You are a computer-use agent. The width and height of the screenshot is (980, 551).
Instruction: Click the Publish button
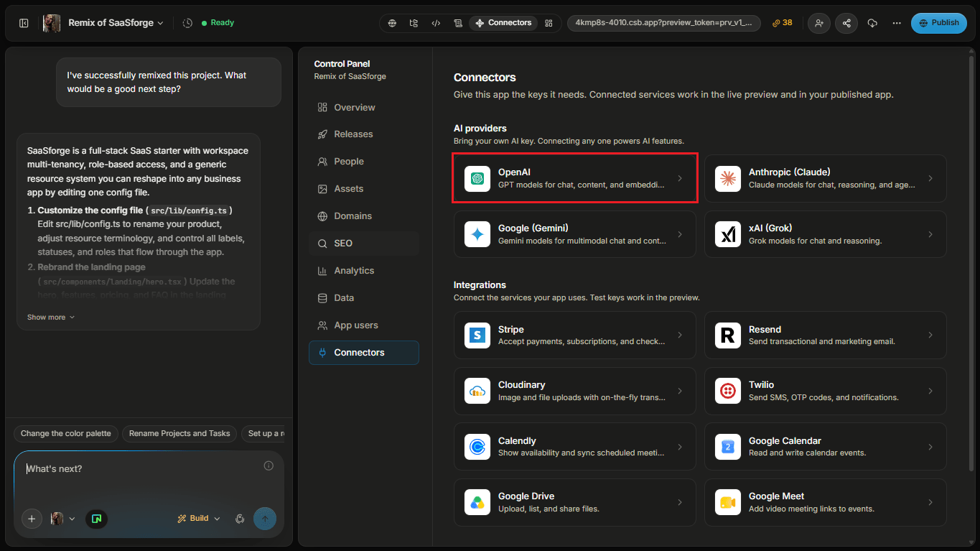[x=938, y=23]
